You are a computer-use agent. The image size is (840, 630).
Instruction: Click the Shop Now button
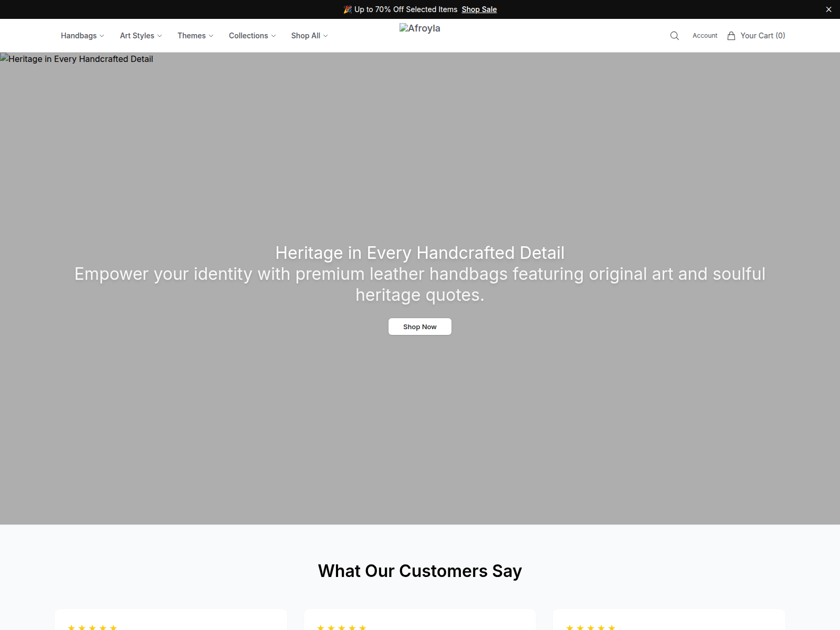[420, 327]
